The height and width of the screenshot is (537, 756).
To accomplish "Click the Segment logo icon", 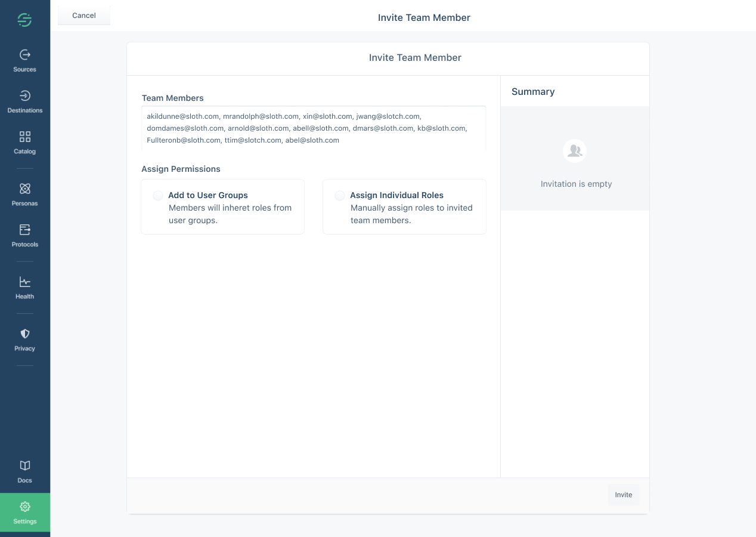I will coord(24,20).
